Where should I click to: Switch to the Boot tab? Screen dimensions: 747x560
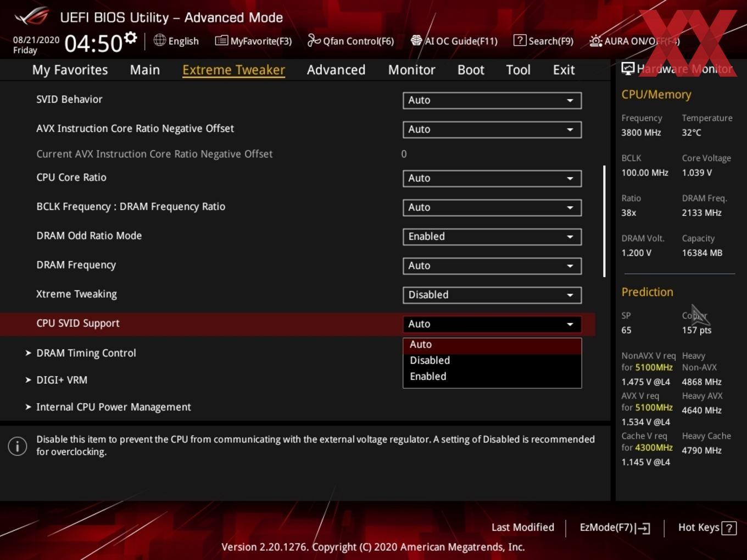click(x=471, y=70)
